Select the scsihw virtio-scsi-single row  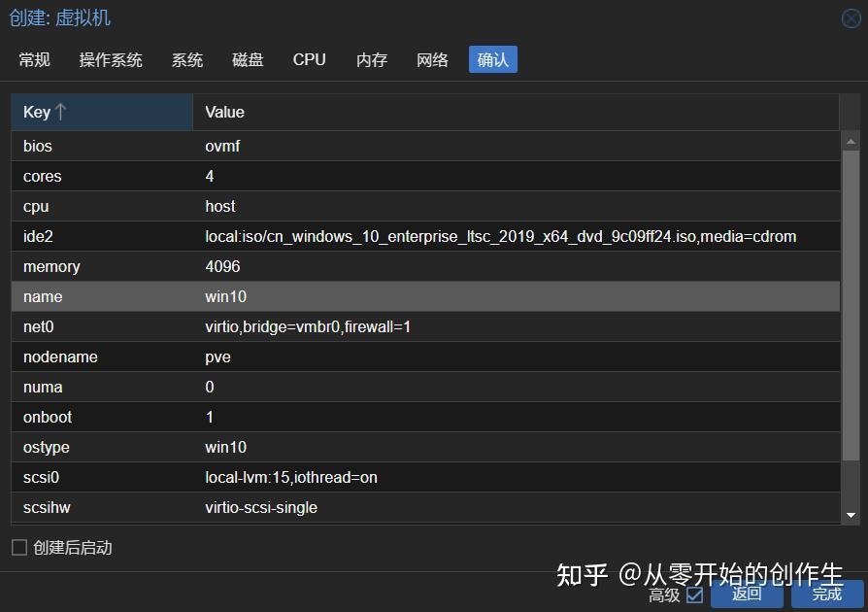425,507
